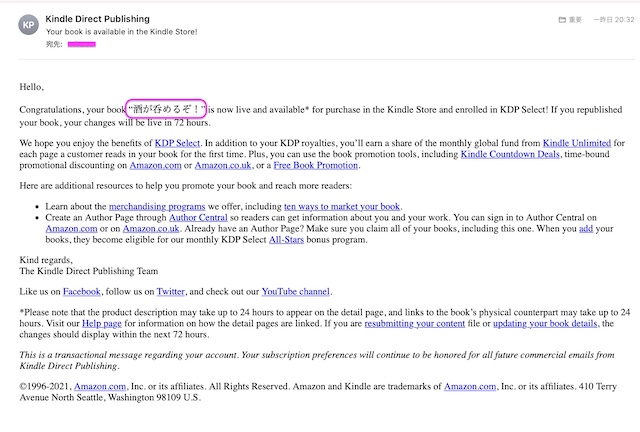
Task: Open the KDP Select link
Action: (x=178, y=144)
